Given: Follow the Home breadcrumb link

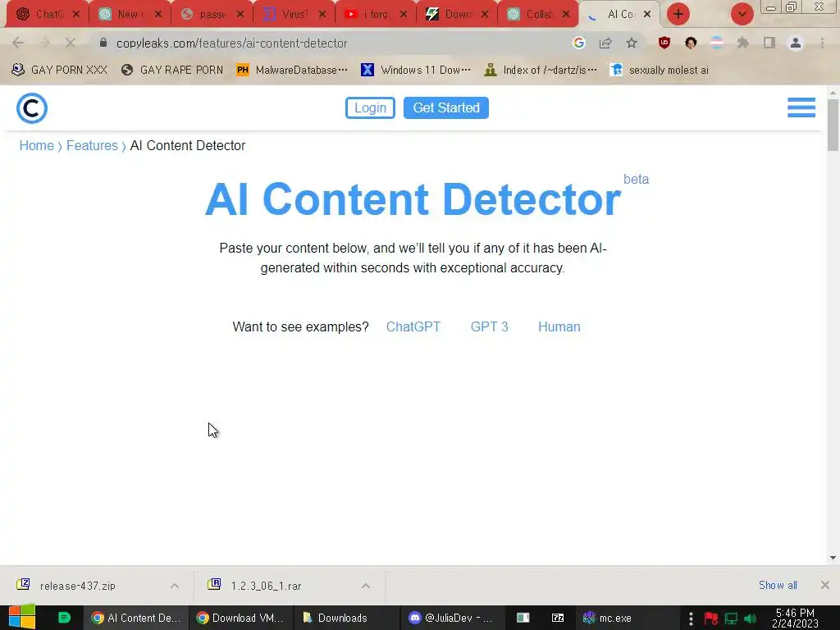Looking at the screenshot, I should [x=36, y=146].
